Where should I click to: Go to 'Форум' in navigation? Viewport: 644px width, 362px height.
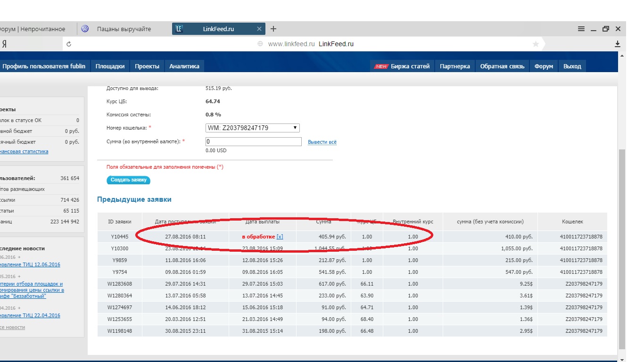(x=544, y=66)
